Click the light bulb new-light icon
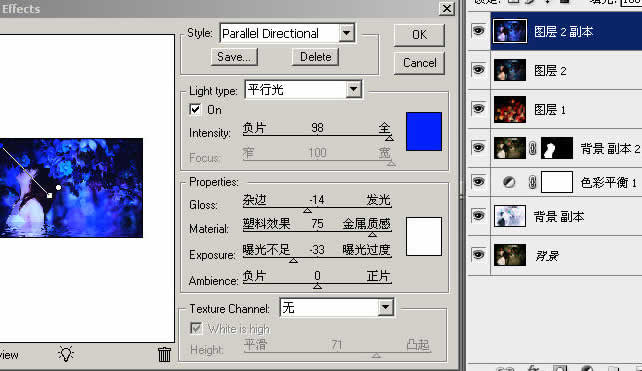642x371 pixels. 66,354
